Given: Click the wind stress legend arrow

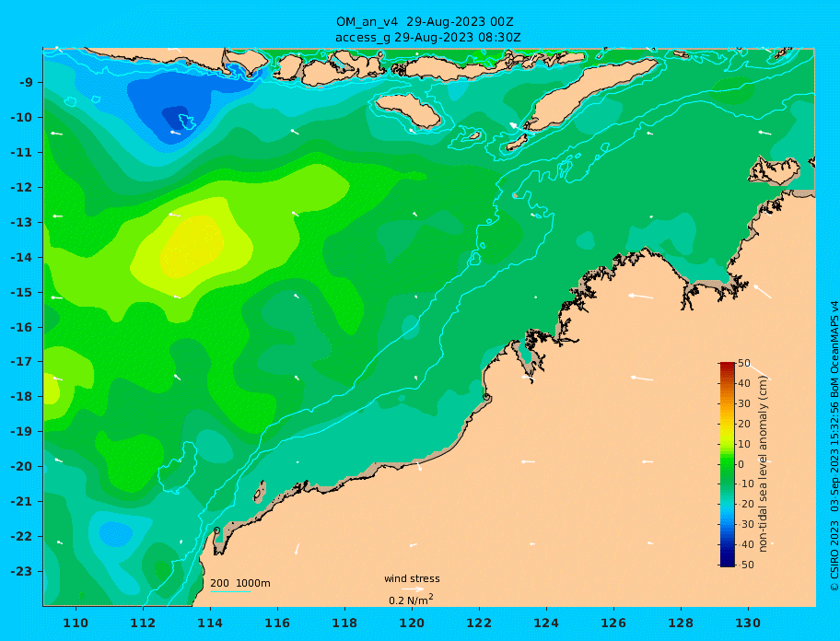Looking at the screenshot, I should (413, 589).
